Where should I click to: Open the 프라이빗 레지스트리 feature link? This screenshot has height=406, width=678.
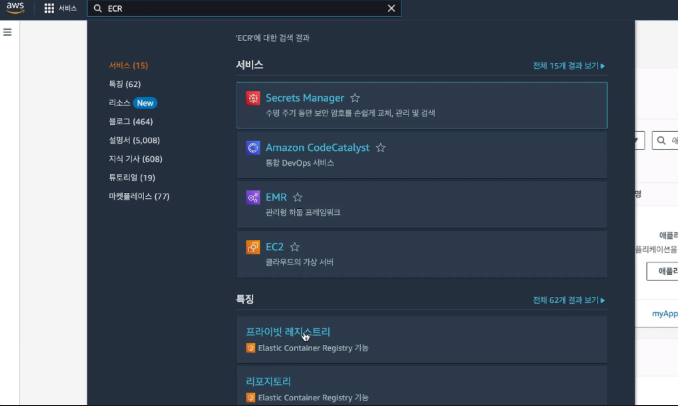pos(288,332)
